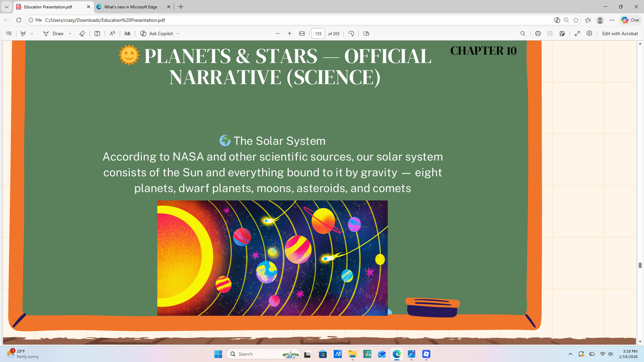Select the Highlight tool

[23, 33]
